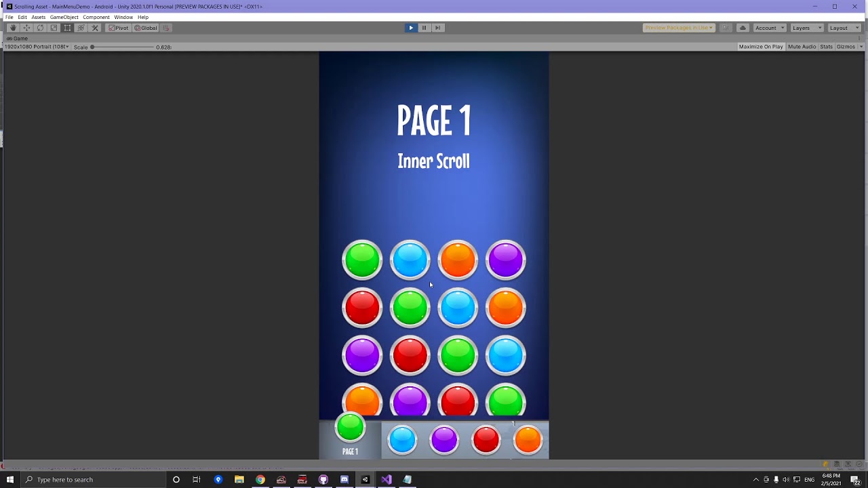
Task: Open the Layers dropdown
Action: point(807,28)
